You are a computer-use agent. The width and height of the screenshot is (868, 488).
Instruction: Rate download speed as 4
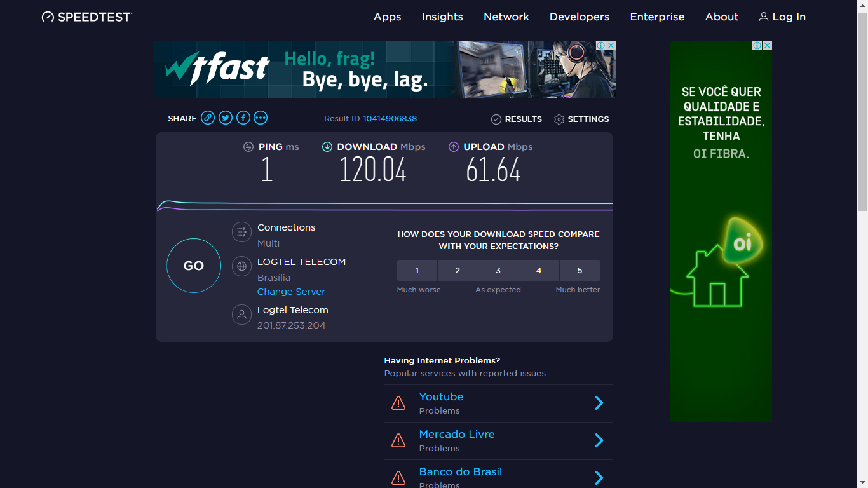(x=539, y=271)
